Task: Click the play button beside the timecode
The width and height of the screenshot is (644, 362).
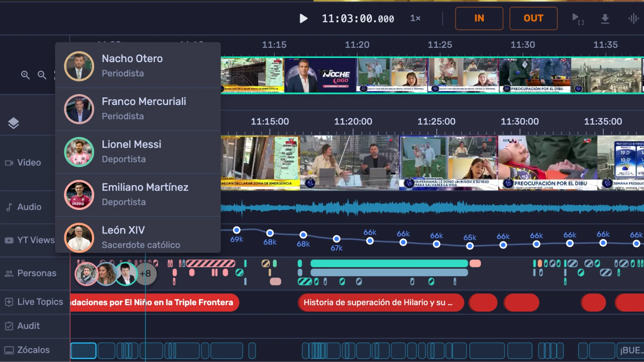Action: 303,18
